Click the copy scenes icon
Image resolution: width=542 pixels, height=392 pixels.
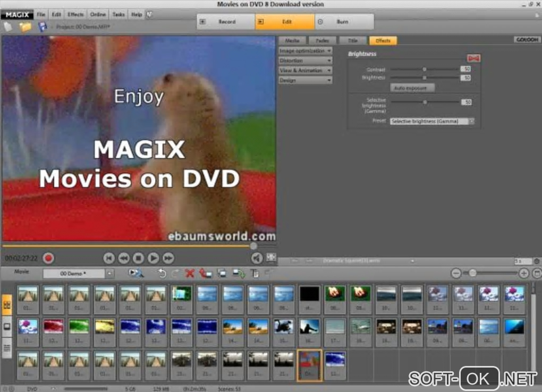222,274
